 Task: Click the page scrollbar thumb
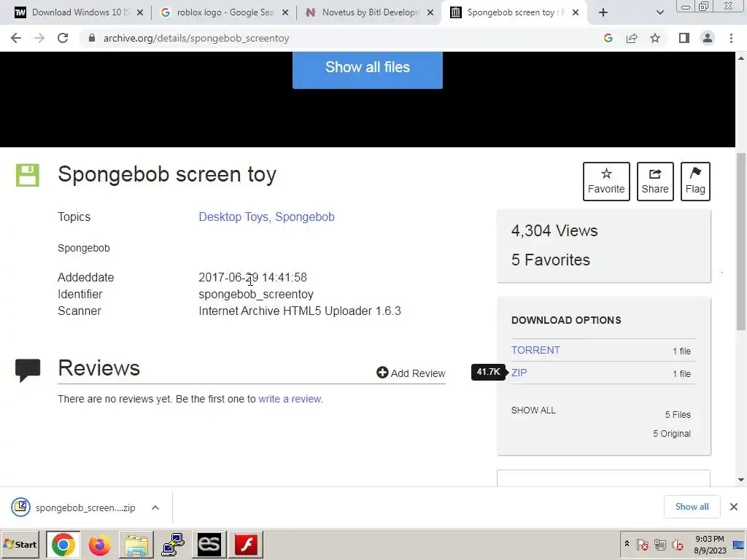741,241
